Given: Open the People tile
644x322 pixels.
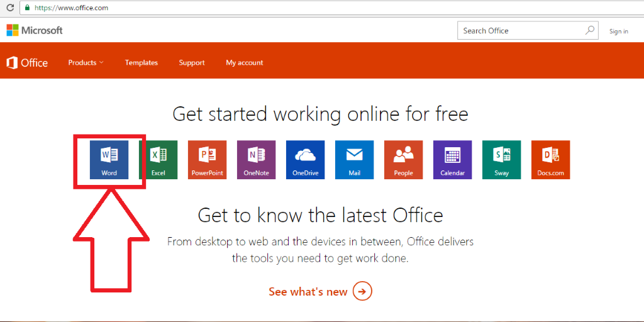Looking at the screenshot, I should pos(404,160).
